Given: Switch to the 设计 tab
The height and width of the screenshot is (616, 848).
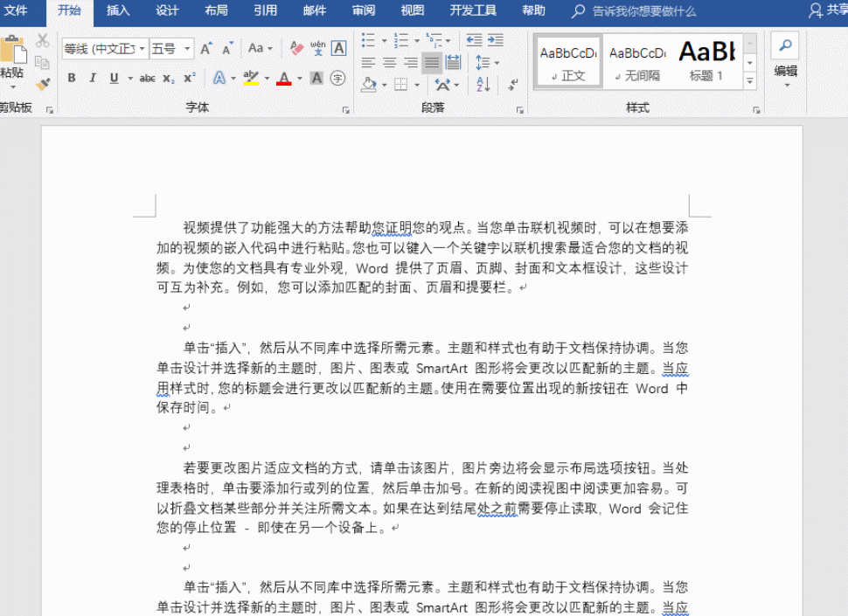Looking at the screenshot, I should tap(167, 10).
